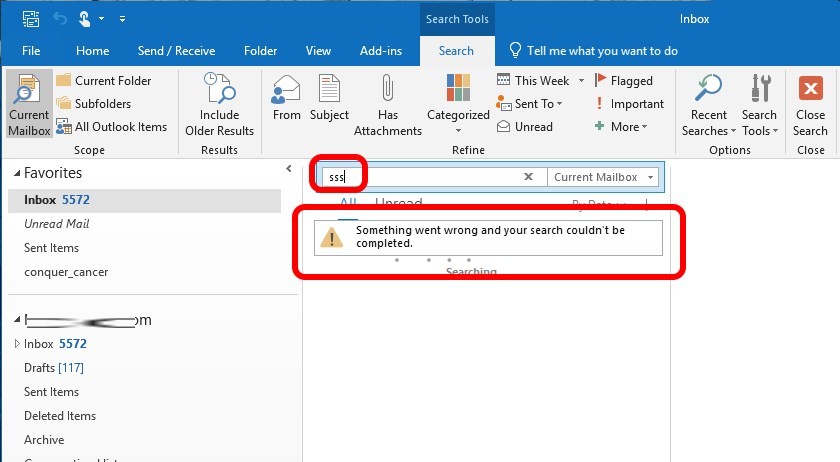Clear search text with X button
Viewport: 840px width, 462px height.
(529, 177)
